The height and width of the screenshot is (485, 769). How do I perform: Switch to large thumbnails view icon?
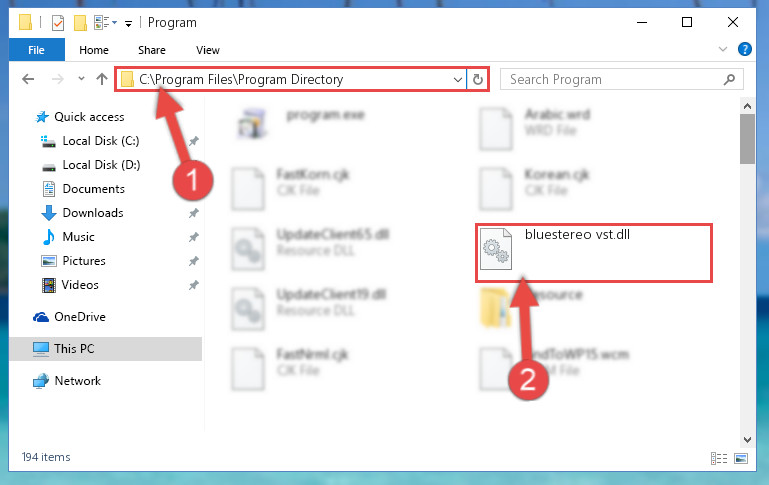coord(741,458)
